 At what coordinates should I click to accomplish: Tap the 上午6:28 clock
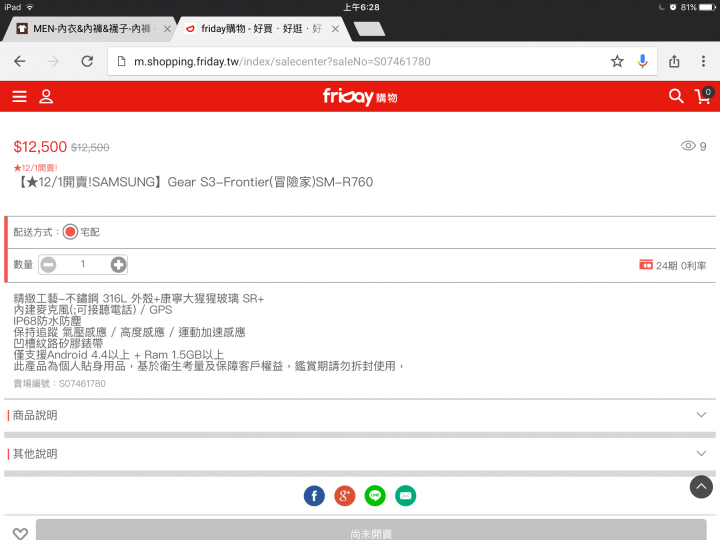click(361, 7)
